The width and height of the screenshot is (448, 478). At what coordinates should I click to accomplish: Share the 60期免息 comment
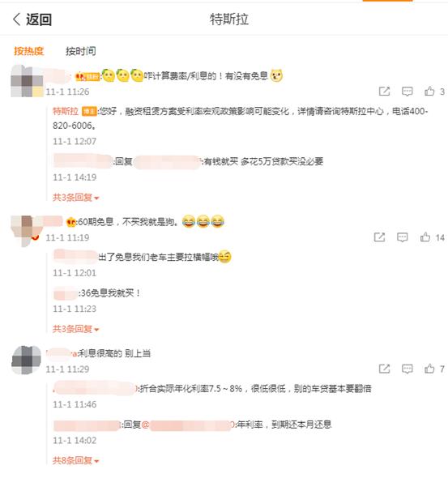pyautogui.click(x=379, y=237)
